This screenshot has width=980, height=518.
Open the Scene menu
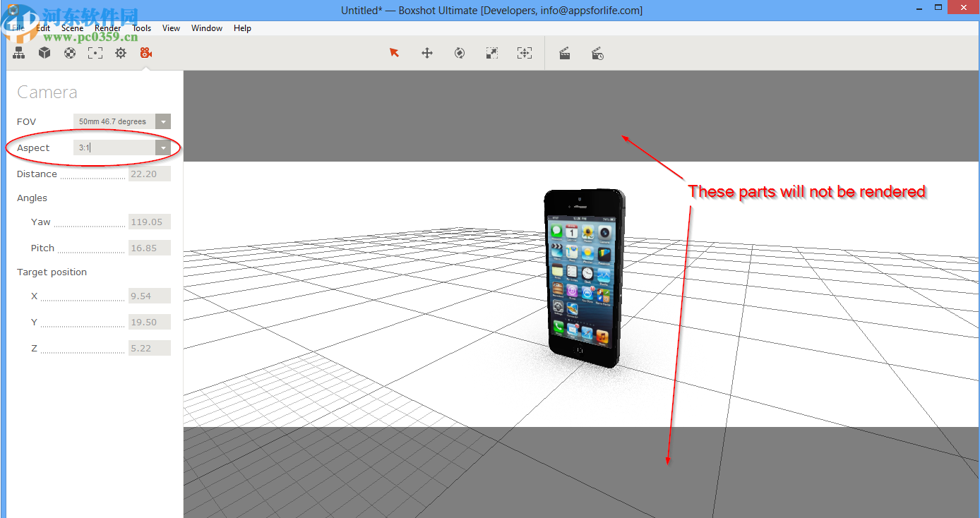(72, 28)
